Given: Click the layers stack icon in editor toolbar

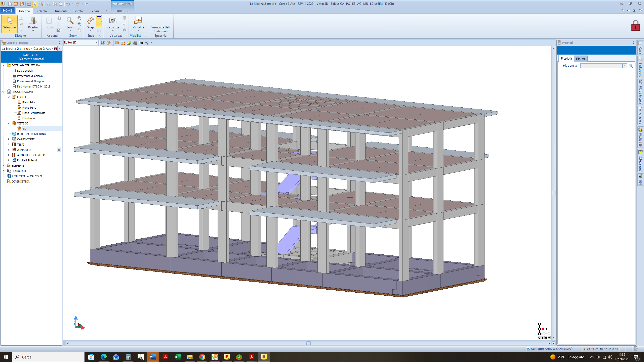Looking at the screenshot, I should pos(109,43).
